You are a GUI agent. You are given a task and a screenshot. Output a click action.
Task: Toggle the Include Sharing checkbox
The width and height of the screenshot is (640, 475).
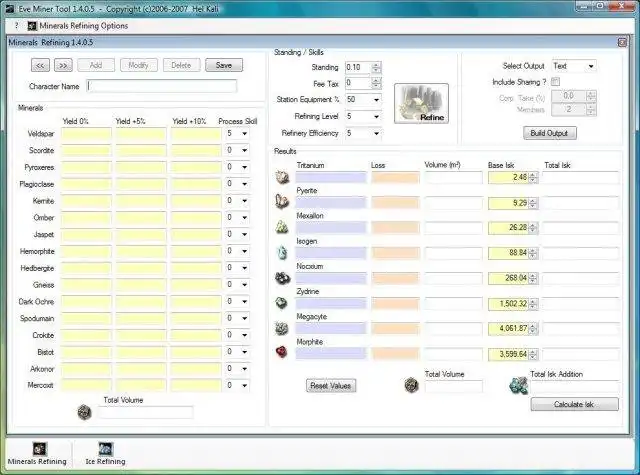tap(556, 82)
